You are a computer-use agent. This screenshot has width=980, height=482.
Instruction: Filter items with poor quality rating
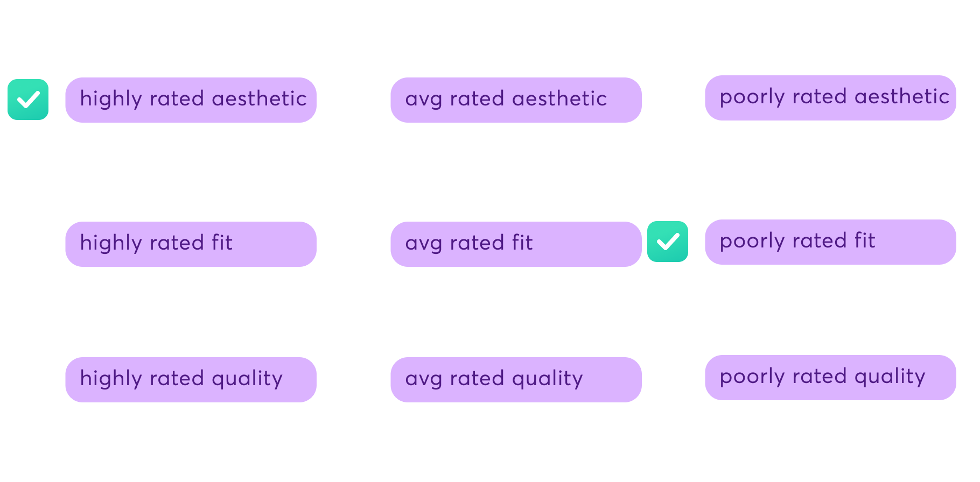click(x=831, y=378)
